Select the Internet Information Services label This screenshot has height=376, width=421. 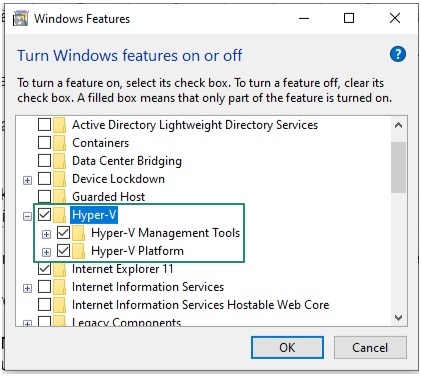(x=148, y=287)
